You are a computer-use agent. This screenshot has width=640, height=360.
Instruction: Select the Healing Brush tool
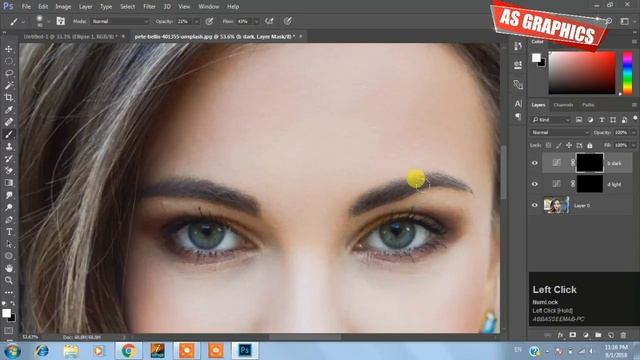point(9,122)
